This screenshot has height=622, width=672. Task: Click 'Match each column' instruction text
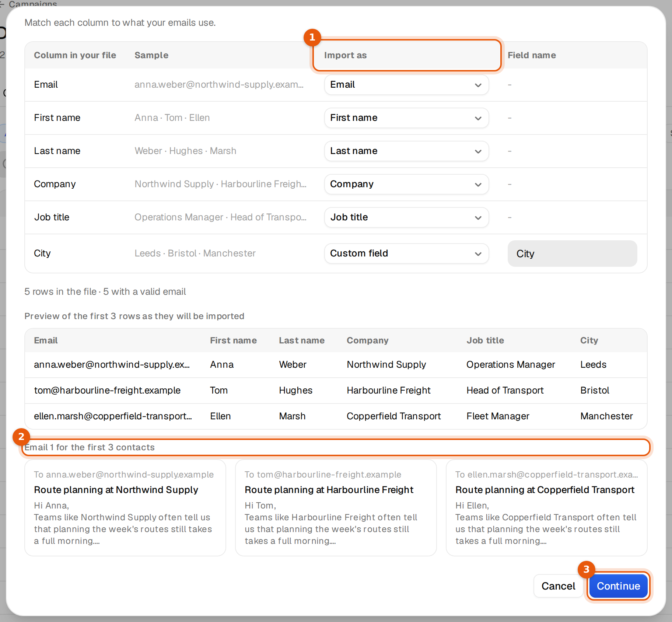[120, 23]
